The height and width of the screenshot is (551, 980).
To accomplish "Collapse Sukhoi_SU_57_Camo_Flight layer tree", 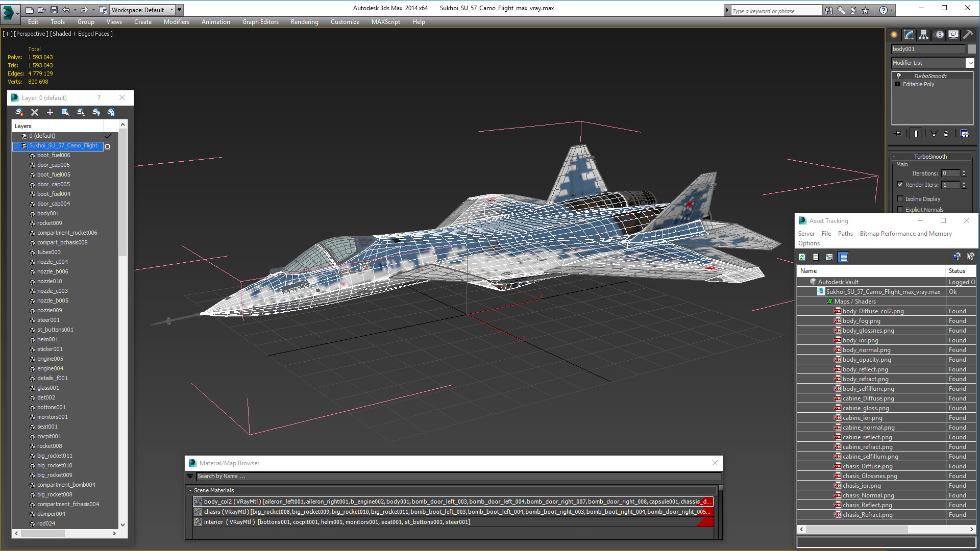I will click(16, 146).
